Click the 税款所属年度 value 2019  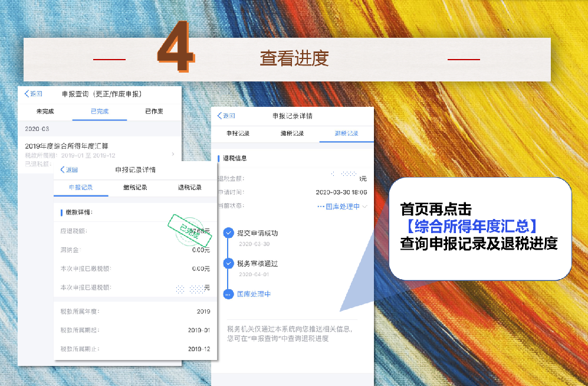pyautogui.click(x=203, y=312)
